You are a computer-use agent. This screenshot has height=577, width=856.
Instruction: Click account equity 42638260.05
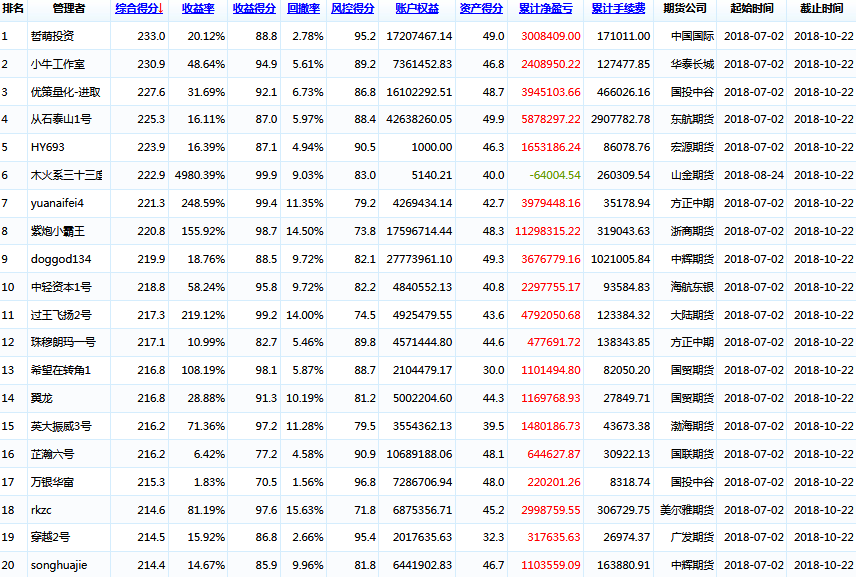[x=419, y=119]
